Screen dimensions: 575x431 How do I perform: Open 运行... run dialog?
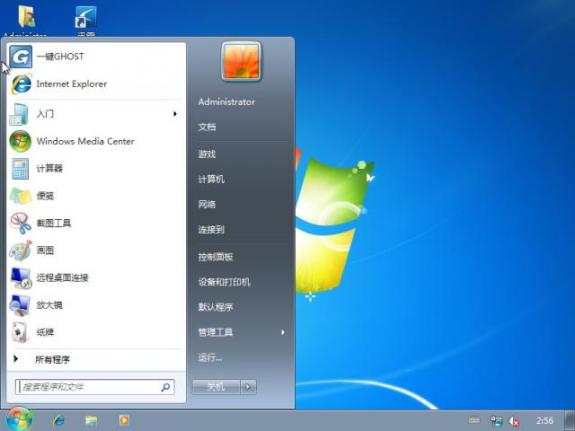point(210,357)
